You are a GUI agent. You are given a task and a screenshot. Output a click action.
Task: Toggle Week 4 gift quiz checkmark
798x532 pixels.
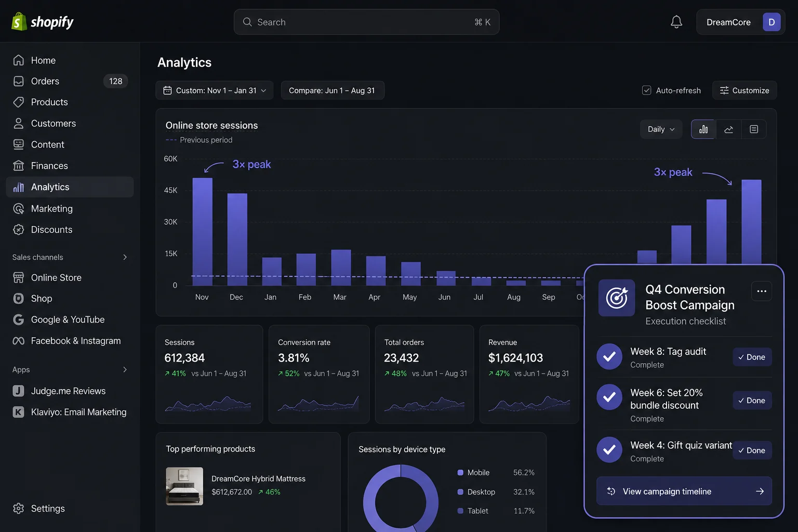tap(609, 449)
